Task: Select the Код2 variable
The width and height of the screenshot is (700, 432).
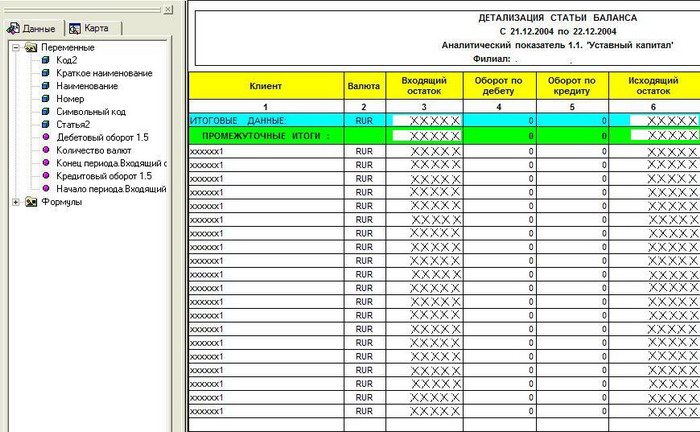Action: click(x=67, y=60)
